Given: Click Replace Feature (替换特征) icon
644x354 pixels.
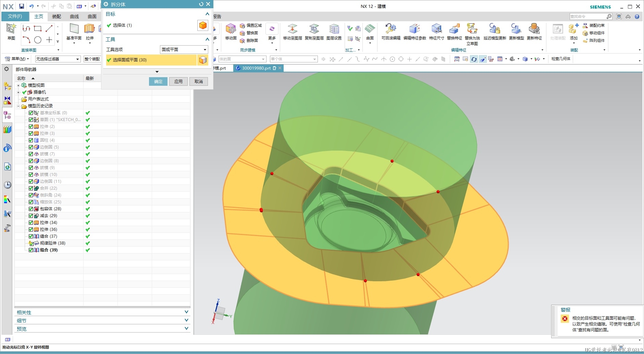Looking at the screenshot, I should (x=455, y=29).
